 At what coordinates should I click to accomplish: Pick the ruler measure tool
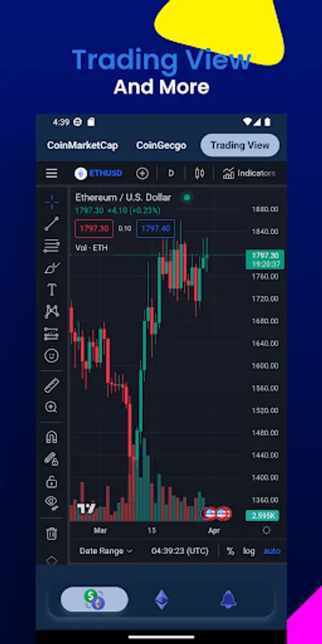pos(52,385)
